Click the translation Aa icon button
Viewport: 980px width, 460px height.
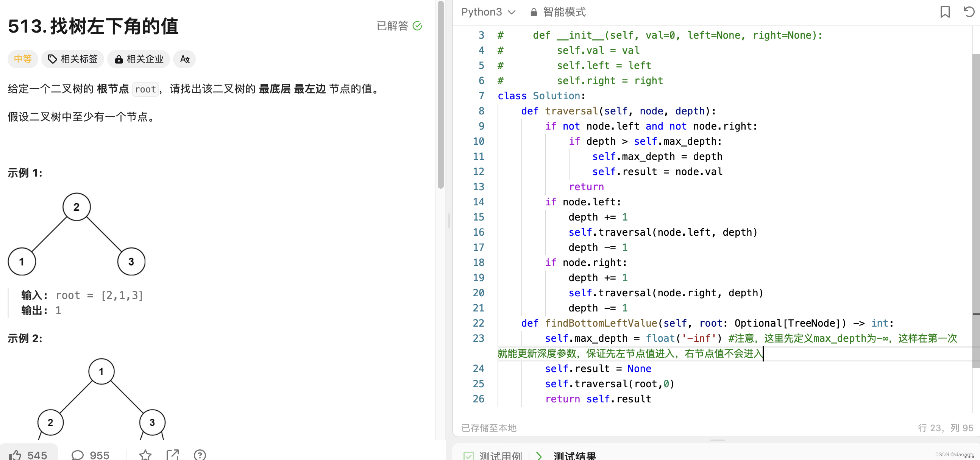[184, 59]
